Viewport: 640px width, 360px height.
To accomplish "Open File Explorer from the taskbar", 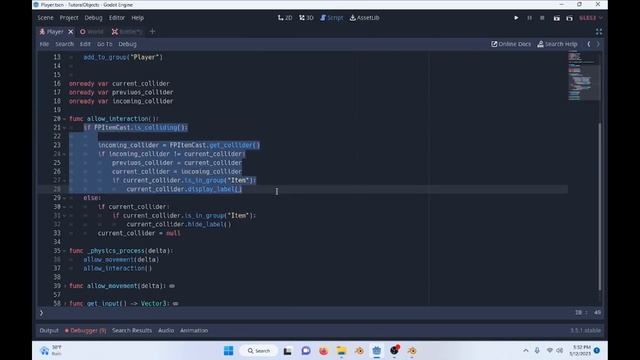I will coord(341,351).
